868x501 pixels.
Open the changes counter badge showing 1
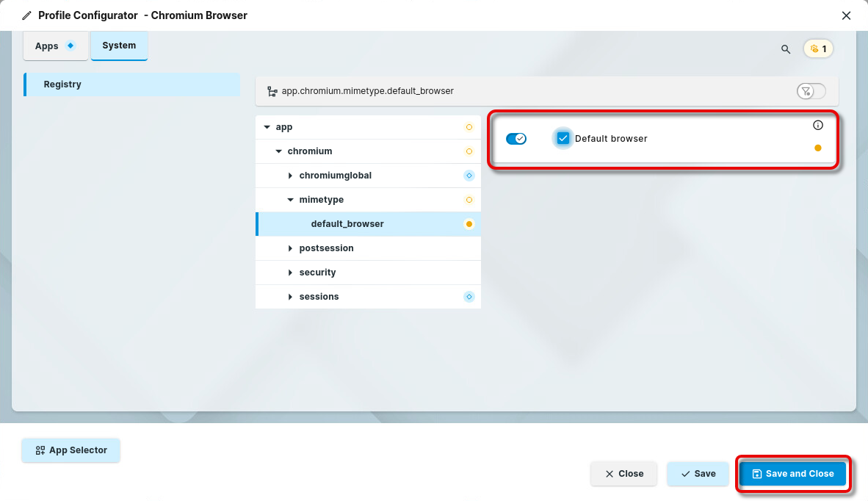[818, 49]
